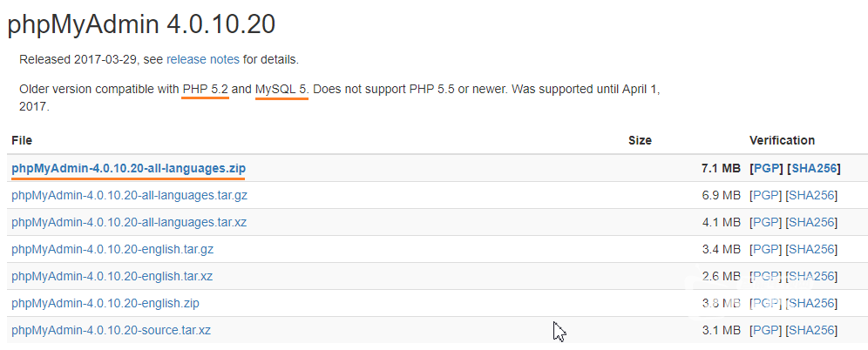The height and width of the screenshot is (350, 868).
Task: Open SHA256 checksum for all-languages.zip
Action: [812, 168]
